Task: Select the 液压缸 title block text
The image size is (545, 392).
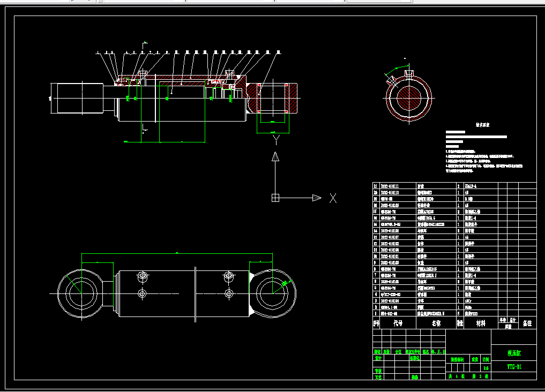Action: [514, 353]
